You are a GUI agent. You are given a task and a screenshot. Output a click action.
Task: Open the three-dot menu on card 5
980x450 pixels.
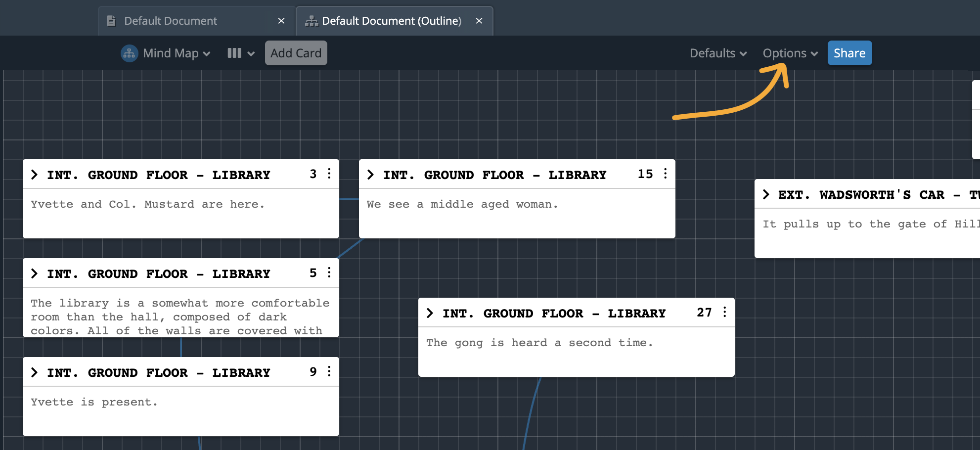329,272
